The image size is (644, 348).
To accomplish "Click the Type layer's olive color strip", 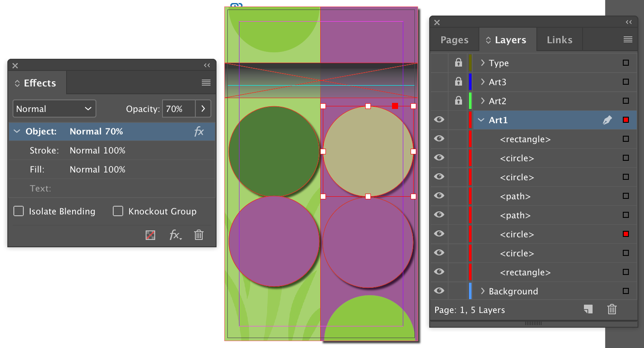I will click(x=470, y=63).
